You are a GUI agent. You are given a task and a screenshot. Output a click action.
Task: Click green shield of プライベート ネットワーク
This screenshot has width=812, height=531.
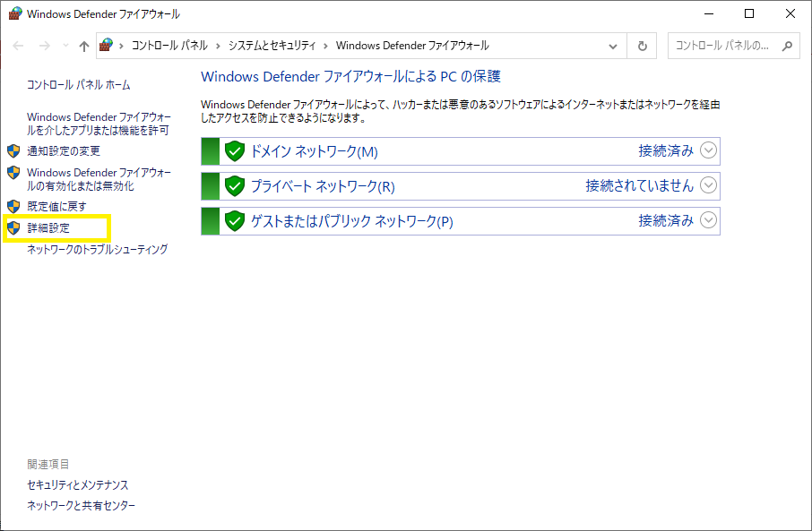click(235, 185)
